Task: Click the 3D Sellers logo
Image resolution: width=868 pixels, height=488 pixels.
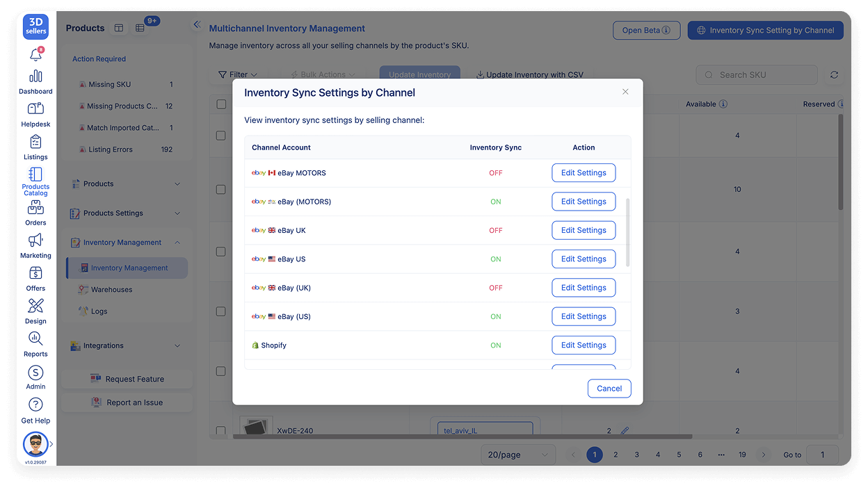Action: (x=35, y=28)
